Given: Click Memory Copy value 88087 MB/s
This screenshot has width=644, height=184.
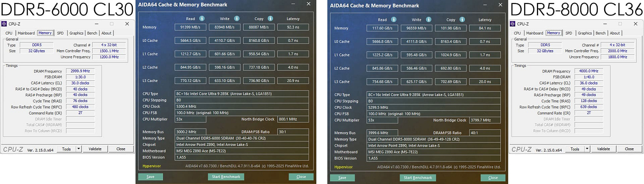Looking at the screenshot, I should coord(259,27).
